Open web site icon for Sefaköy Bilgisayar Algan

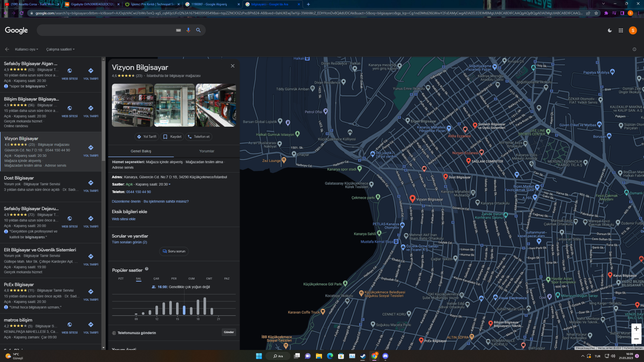tap(69, 71)
